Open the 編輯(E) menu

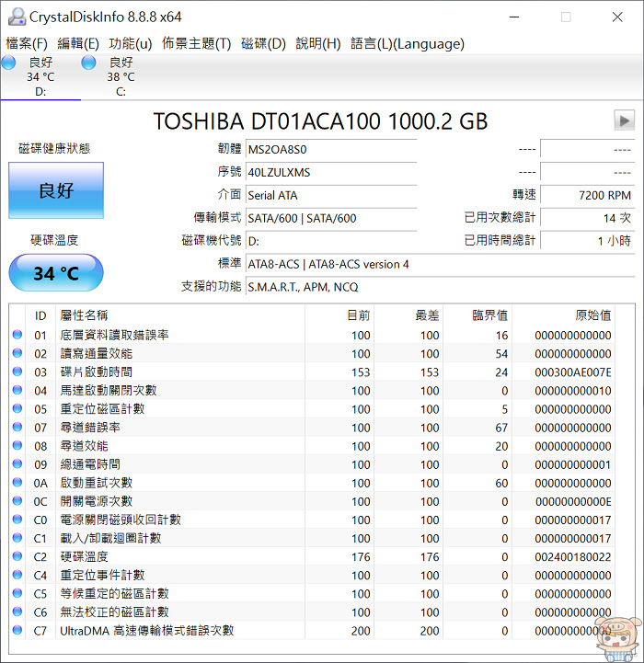pyautogui.click(x=78, y=43)
